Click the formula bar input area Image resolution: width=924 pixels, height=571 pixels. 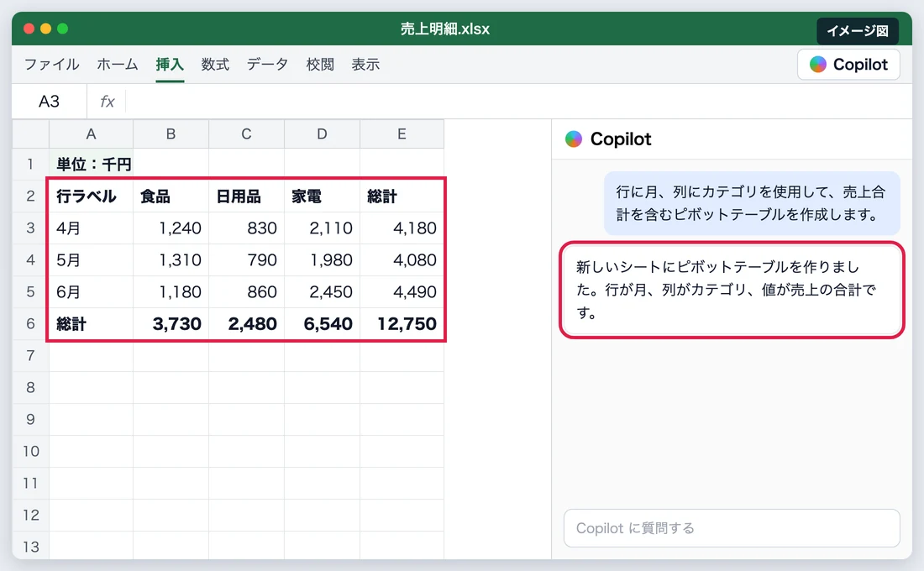click(x=518, y=102)
